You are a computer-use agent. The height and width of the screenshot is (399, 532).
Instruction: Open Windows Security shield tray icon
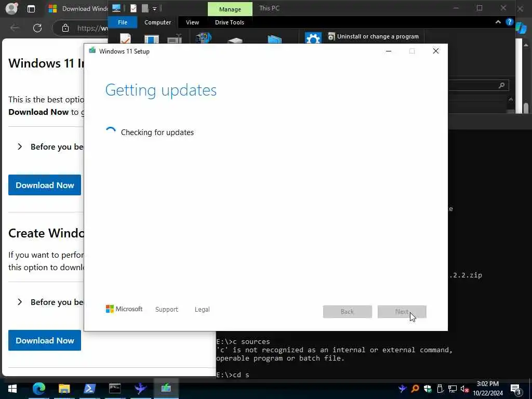428,389
